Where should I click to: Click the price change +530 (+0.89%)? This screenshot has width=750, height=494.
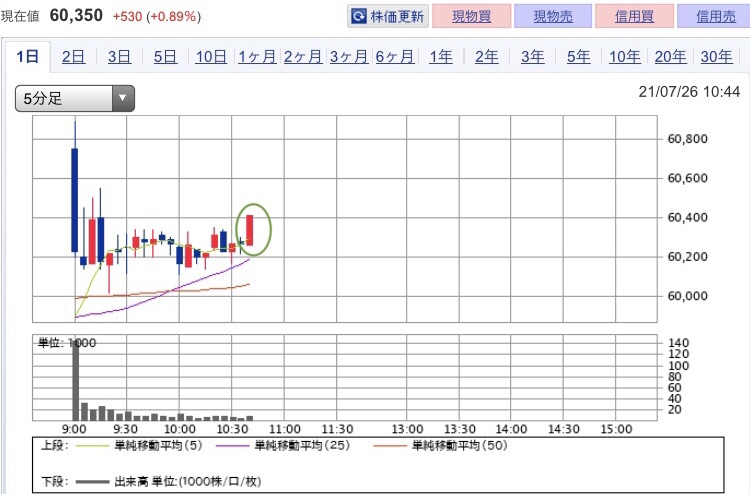pos(157,17)
